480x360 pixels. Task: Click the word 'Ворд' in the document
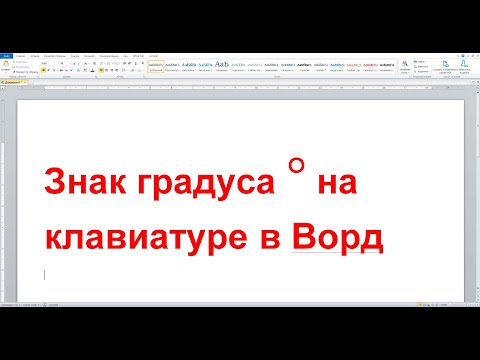[337, 237]
